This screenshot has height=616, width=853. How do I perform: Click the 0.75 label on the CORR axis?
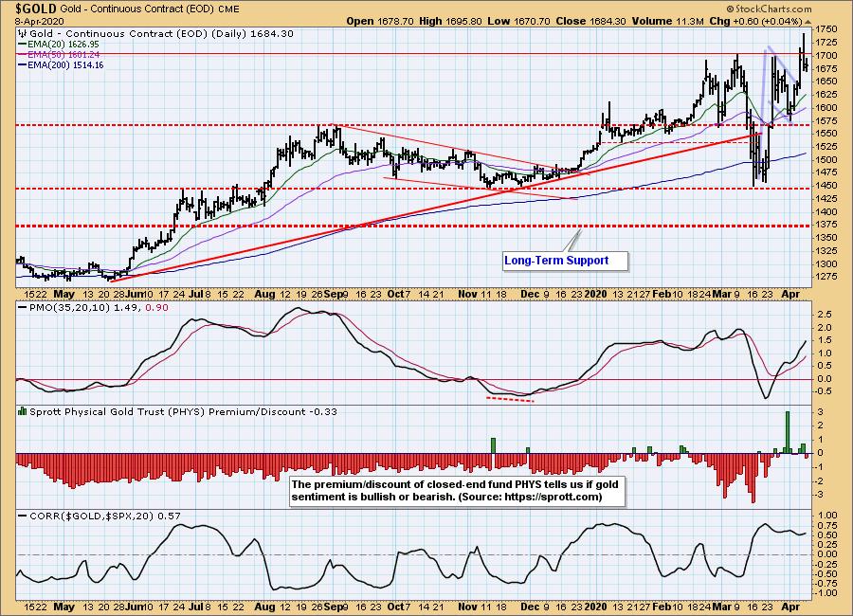[826, 525]
